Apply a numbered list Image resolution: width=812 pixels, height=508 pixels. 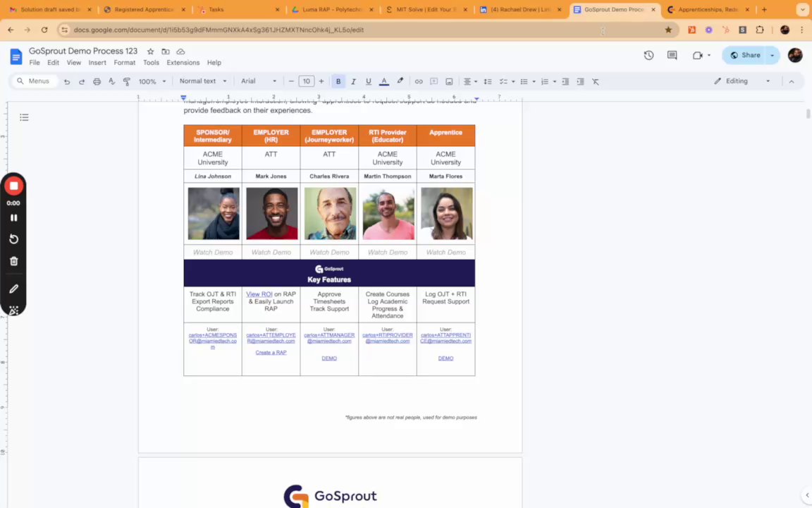tap(544, 81)
